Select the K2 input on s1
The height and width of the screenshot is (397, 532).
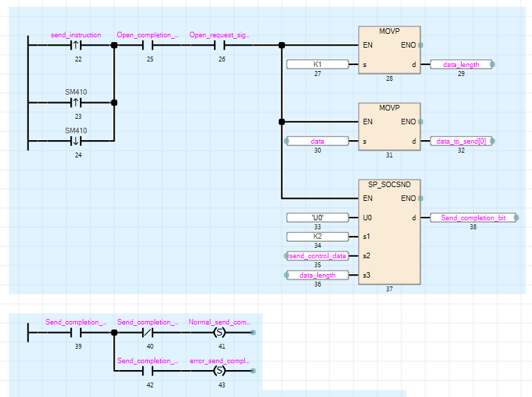coord(317,237)
